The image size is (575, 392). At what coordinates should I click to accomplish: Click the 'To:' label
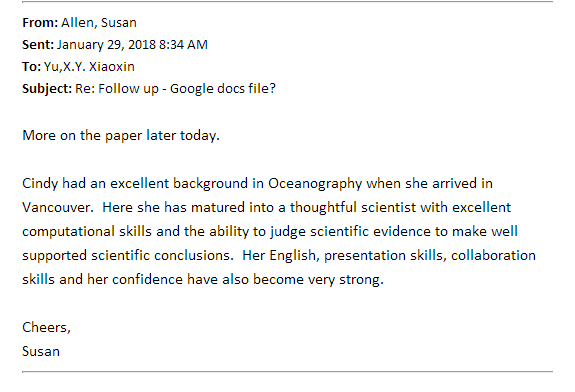pyautogui.click(x=31, y=67)
